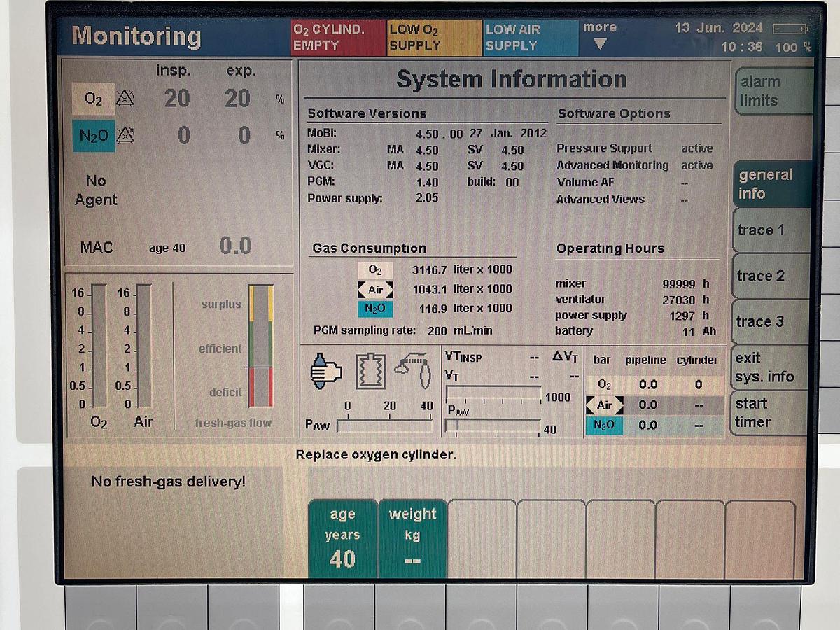Click the Software Options heading
The width and height of the screenshot is (840, 630).
click(x=614, y=113)
